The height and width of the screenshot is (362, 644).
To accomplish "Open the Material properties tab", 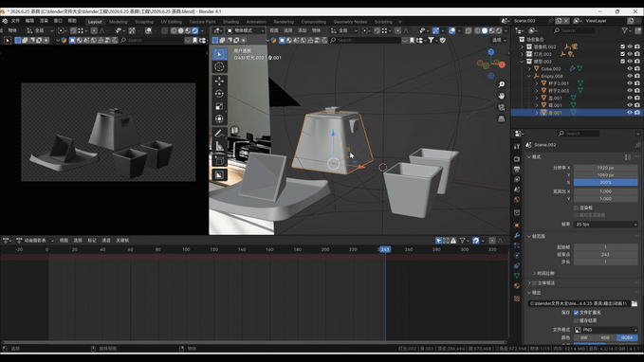I will point(517,285).
